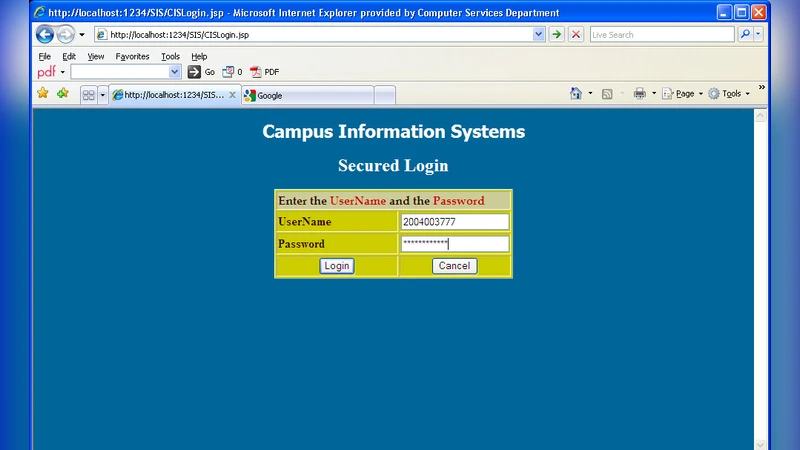
Task: Click the Internet Explorer title bar icon
Action: [40, 12]
